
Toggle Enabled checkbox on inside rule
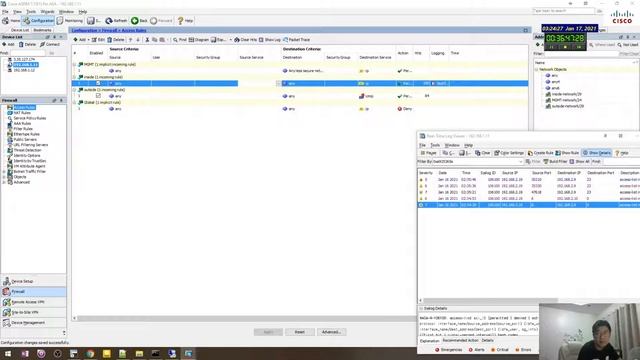(x=98, y=83)
